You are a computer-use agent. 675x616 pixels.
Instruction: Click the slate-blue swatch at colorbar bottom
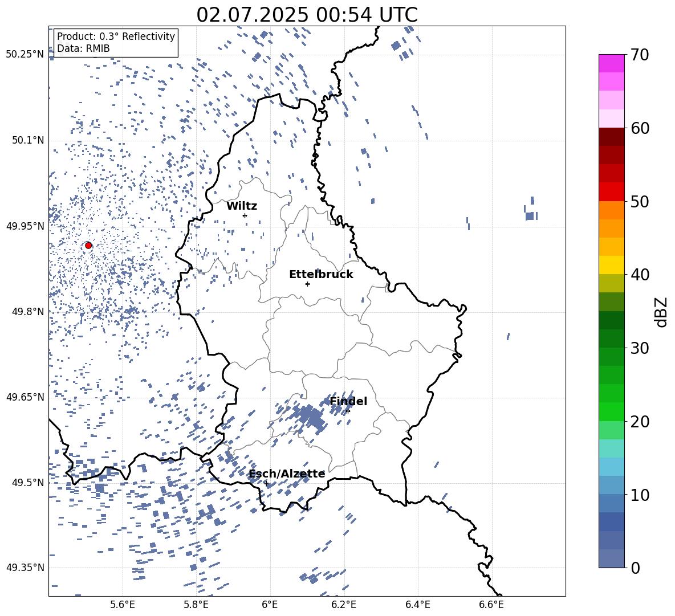tap(612, 558)
